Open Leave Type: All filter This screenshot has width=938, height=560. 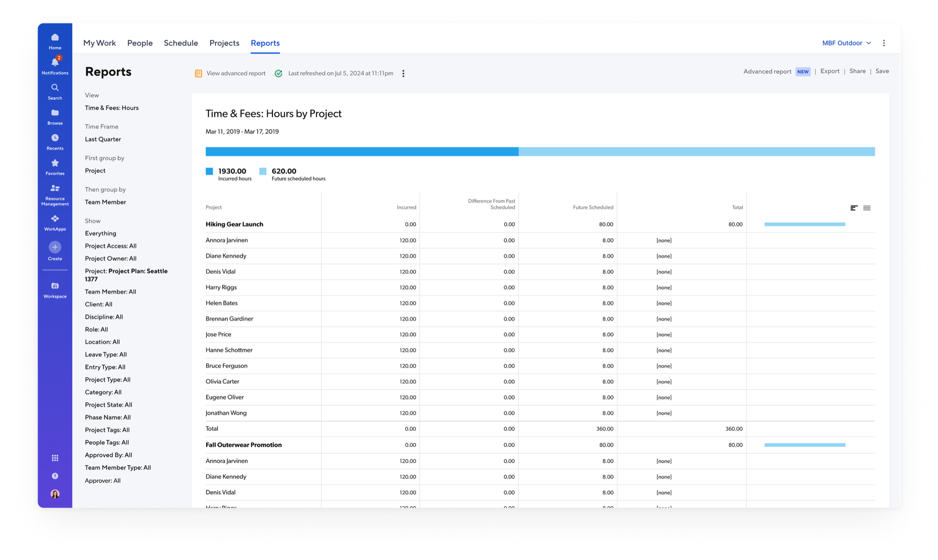106,355
